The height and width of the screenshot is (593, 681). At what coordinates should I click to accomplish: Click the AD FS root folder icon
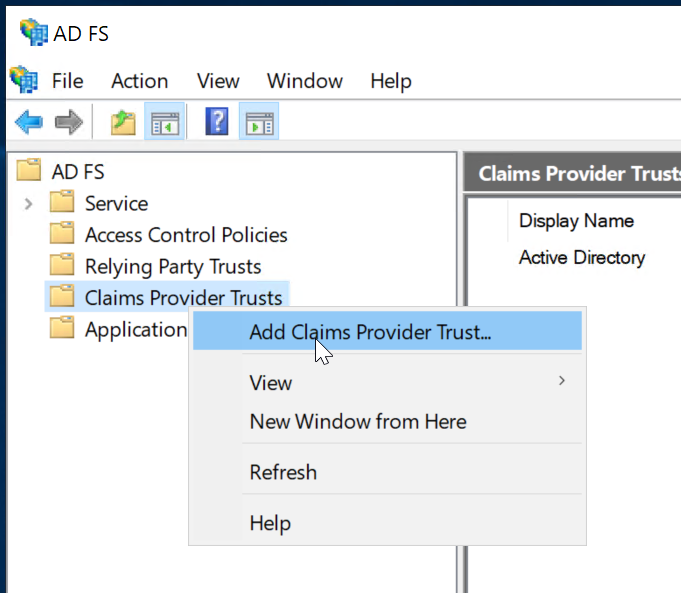point(29,170)
